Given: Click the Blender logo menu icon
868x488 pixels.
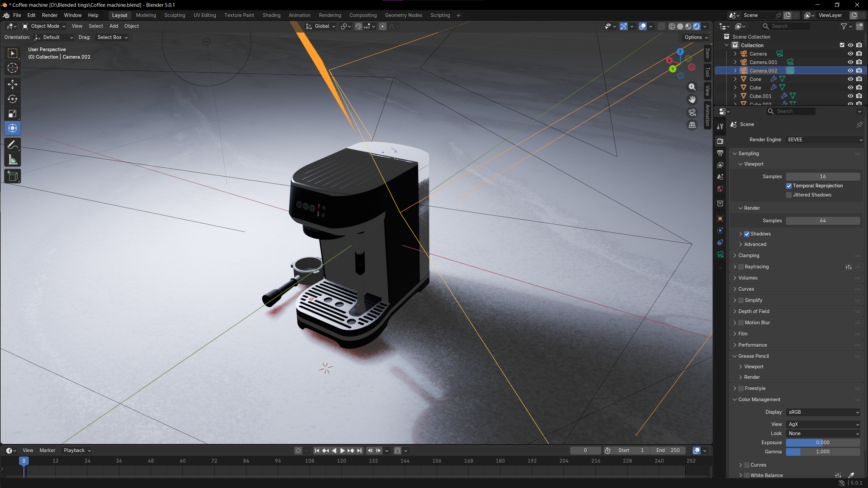Looking at the screenshot, I should [6, 15].
